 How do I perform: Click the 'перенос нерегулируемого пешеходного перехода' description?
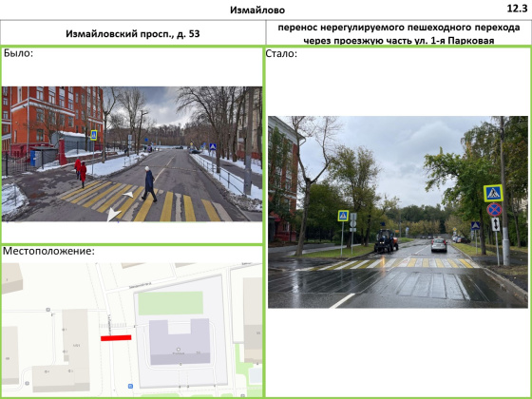coord(399,28)
